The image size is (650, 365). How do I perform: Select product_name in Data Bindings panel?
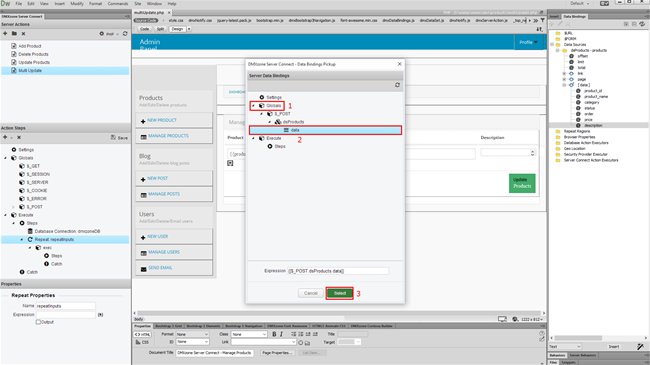click(x=596, y=97)
